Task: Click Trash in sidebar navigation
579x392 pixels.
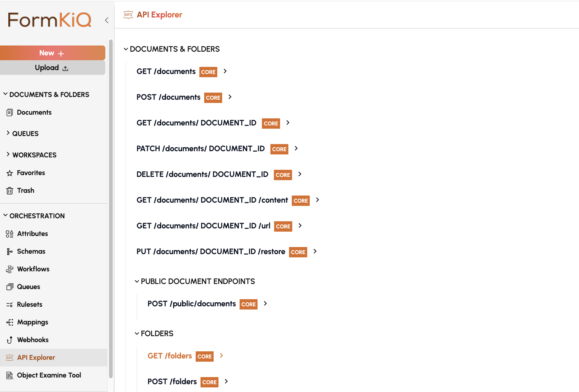Action: coord(25,190)
